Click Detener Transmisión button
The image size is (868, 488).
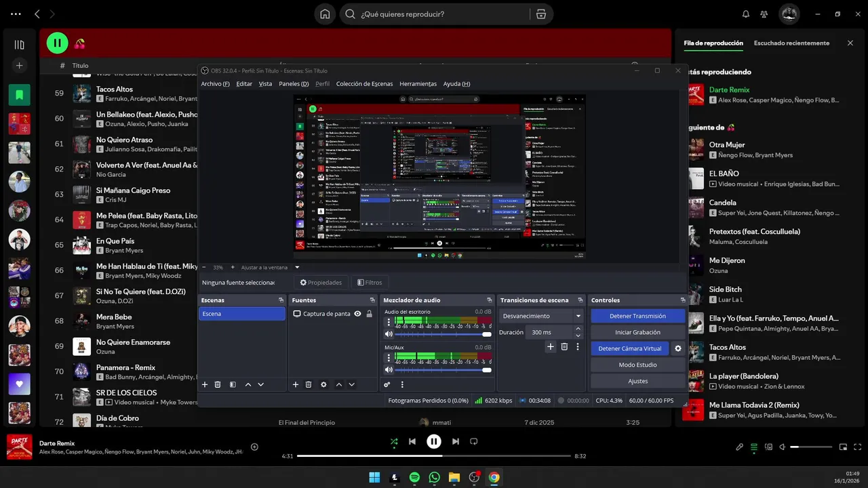[637, 316]
